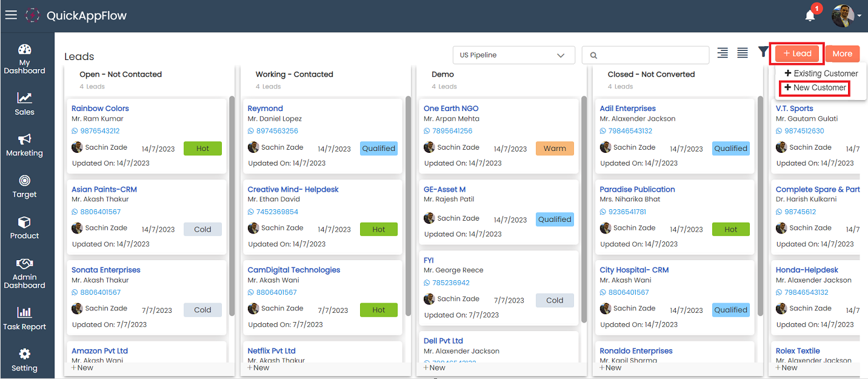Open the Rainbow Colors lead link

100,109
